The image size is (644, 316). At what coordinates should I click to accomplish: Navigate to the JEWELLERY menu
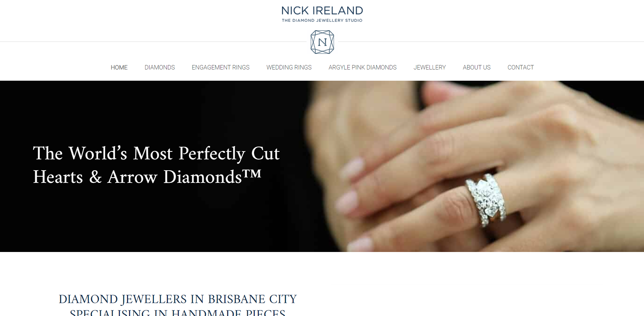[x=430, y=67]
